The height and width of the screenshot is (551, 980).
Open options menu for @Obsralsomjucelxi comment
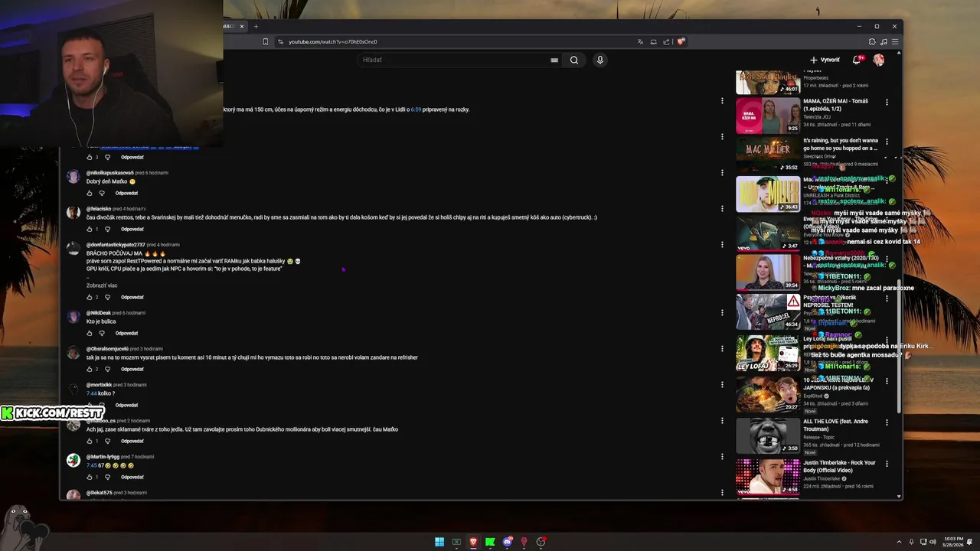point(722,348)
